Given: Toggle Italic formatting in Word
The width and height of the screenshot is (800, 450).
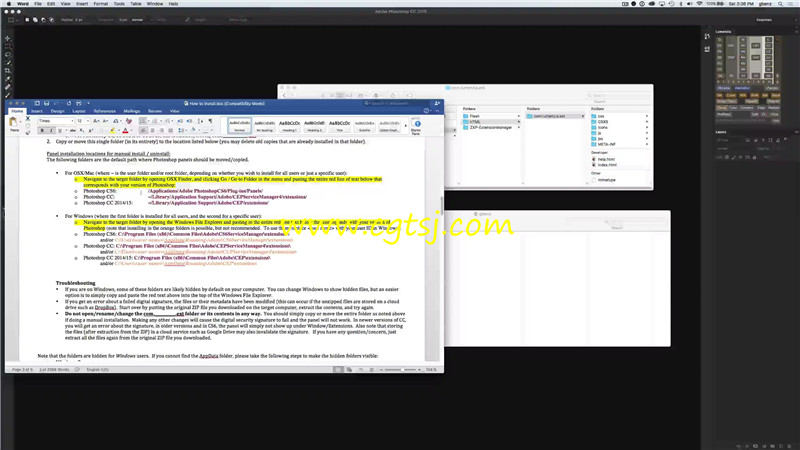Looking at the screenshot, I should [51, 131].
